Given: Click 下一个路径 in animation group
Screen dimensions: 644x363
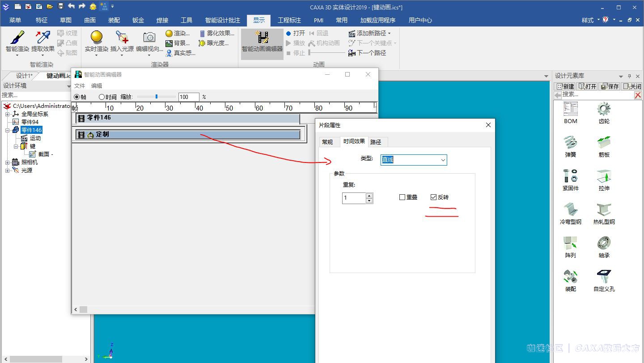Looking at the screenshot, I should click(x=367, y=53).
